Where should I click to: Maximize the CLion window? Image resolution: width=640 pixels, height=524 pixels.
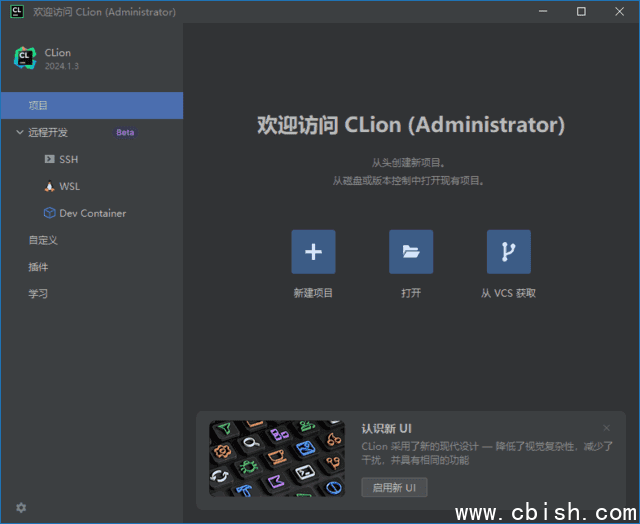pos(581,11)
